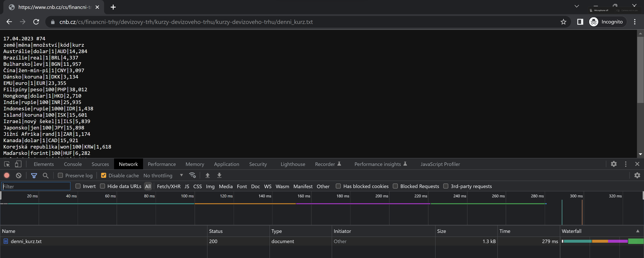Check the Blocked Requests filter
The width and height of the screenshot is (644, 258).
[395, 186]
